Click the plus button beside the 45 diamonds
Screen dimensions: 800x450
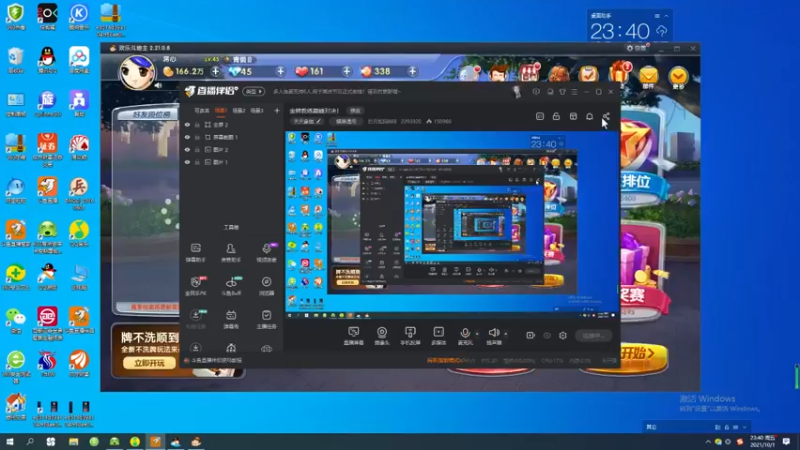pyautogui.click(x=280, y=71)
